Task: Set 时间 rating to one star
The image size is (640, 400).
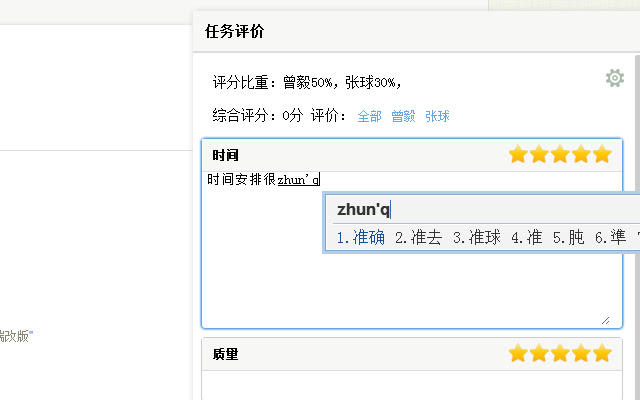Action: [518, 155]
